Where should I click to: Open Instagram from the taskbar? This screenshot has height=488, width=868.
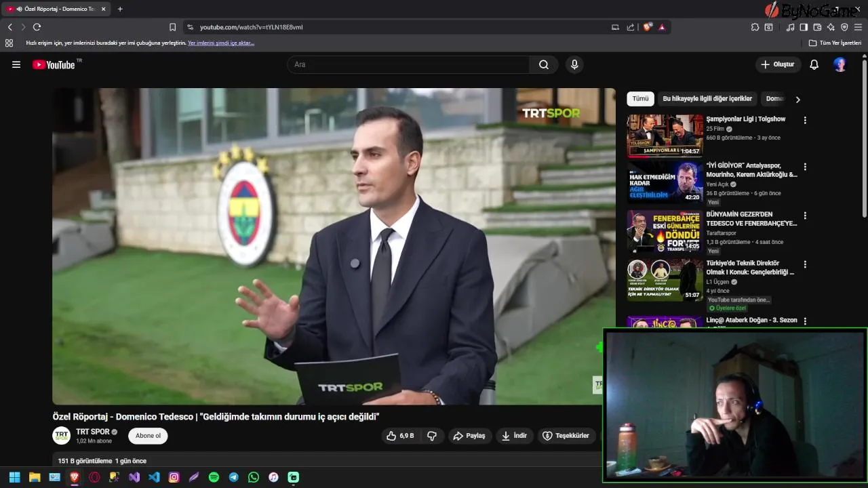[174, 477]
